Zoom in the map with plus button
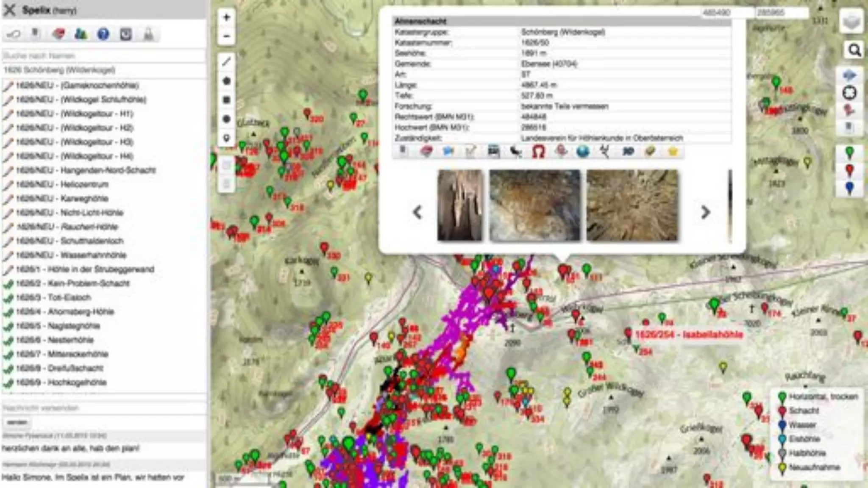This screenshot has height=488, width=868. point(226,17)
